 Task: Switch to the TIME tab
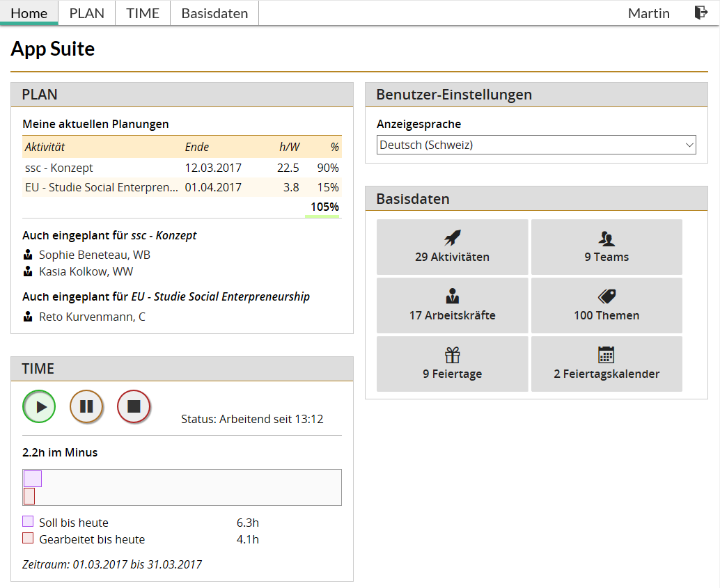143,13
